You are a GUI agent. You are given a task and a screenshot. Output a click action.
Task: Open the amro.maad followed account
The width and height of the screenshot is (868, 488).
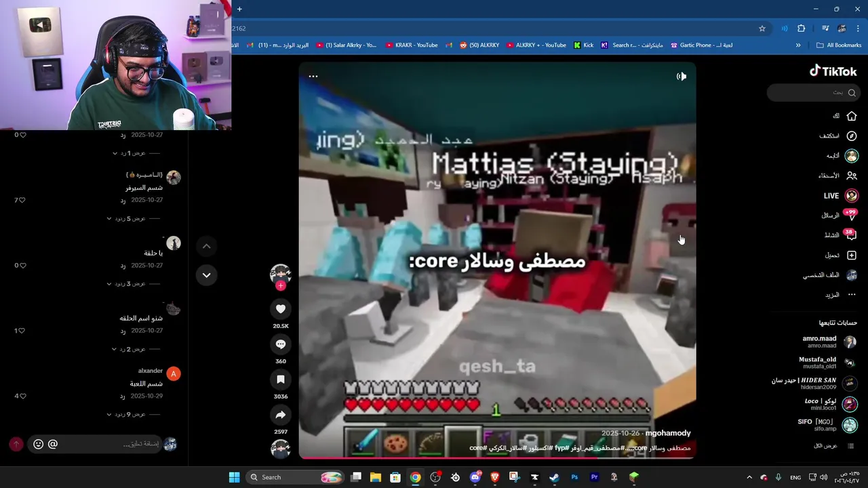[829, 342]
